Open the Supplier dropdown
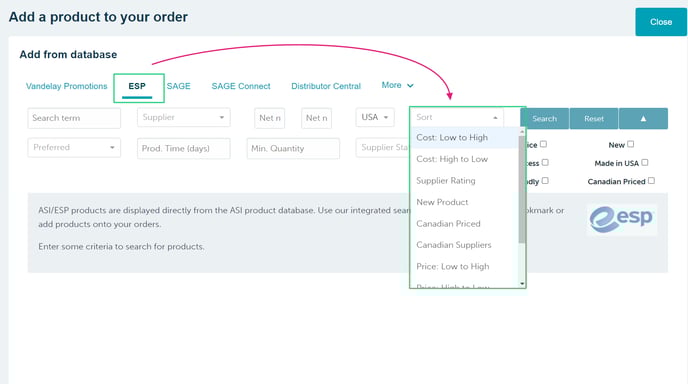 (183, 117)
